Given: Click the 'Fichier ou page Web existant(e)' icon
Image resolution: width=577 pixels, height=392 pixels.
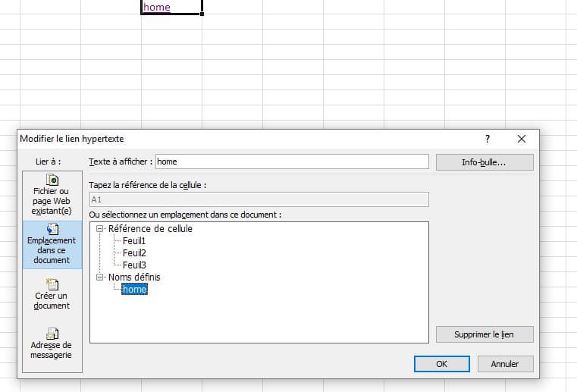Looking at the screenshot, I should tap(52, 180).
